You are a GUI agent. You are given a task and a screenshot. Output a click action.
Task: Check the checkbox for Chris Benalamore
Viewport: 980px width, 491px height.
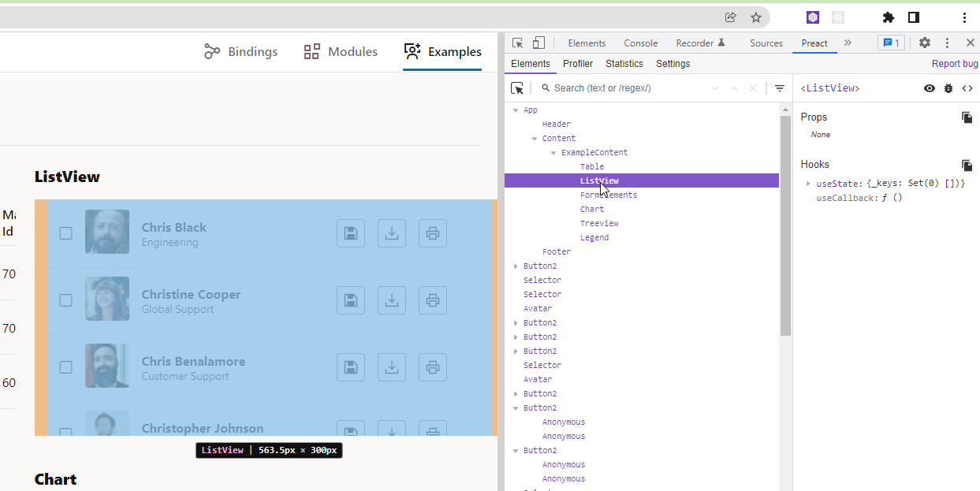pos(66,367)
